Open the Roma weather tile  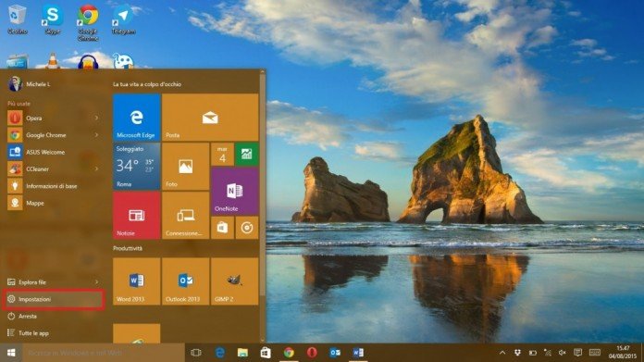click(x=136, y=167)
